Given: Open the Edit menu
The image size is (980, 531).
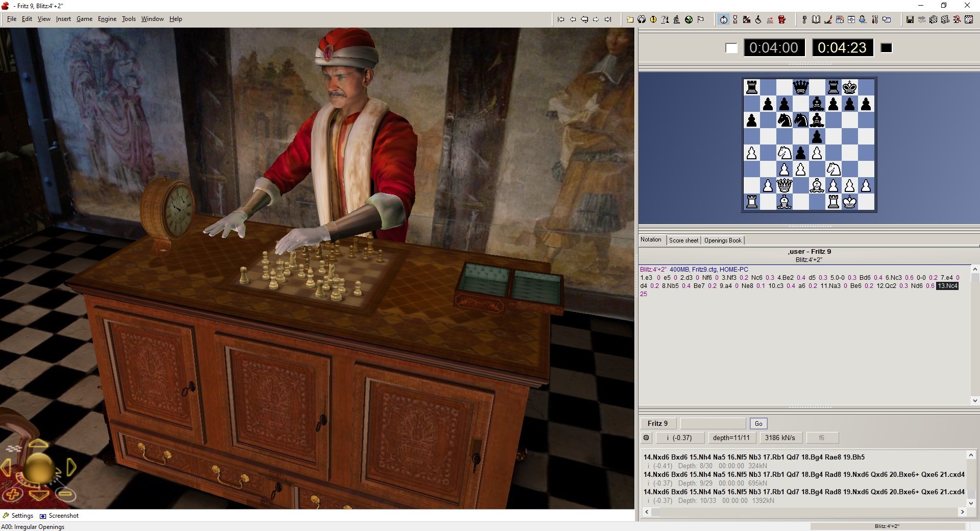Looking at the screenshot, I should pos(27,19).
